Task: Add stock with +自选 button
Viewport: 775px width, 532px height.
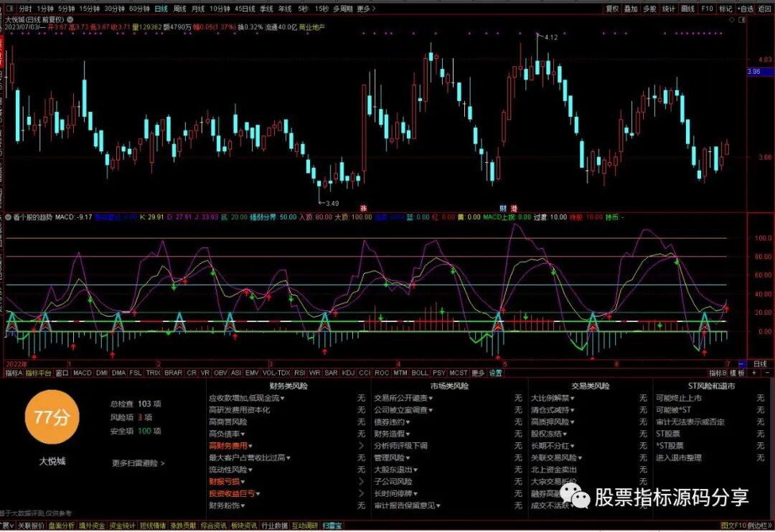Action: pyautogui.click(x=746, y=9)
